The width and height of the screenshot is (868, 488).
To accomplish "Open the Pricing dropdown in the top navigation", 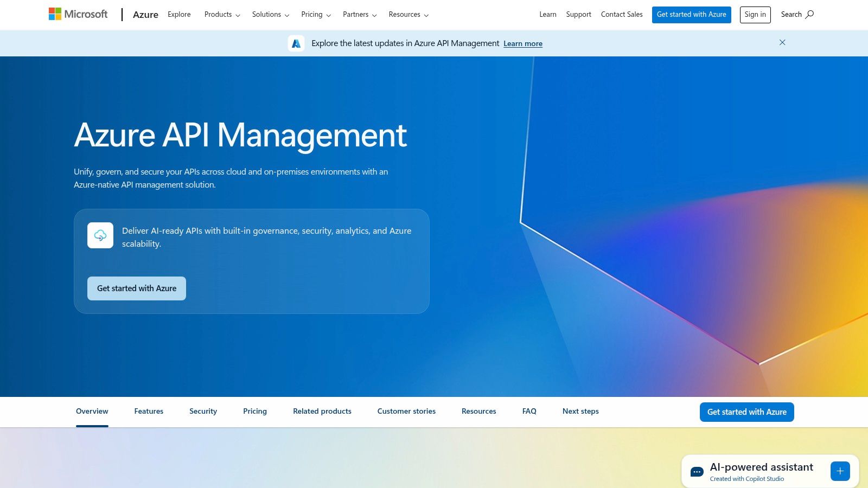I will 316,15.
